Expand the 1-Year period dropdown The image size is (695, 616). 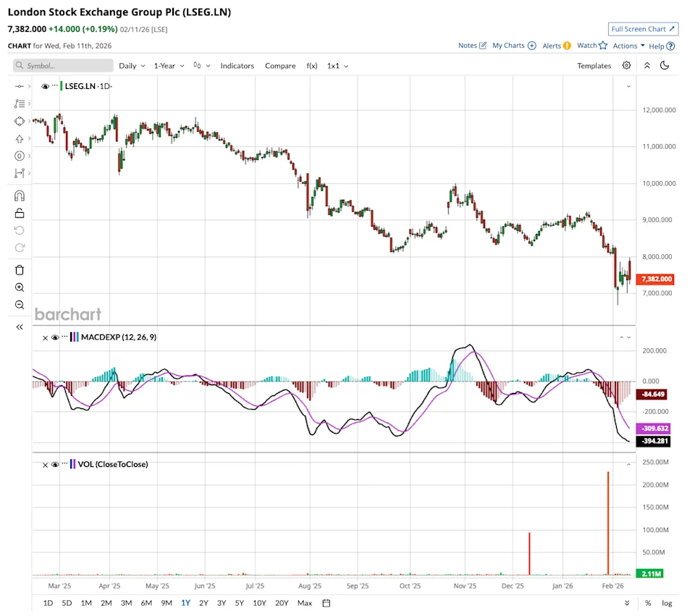point(169,66)
